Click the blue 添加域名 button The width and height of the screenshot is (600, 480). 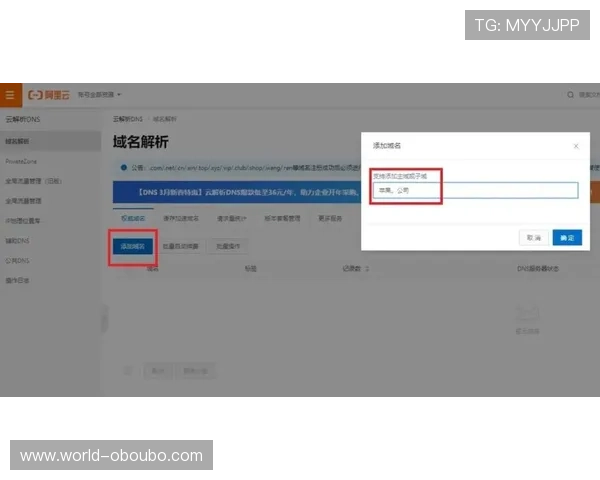coord(133,246)
